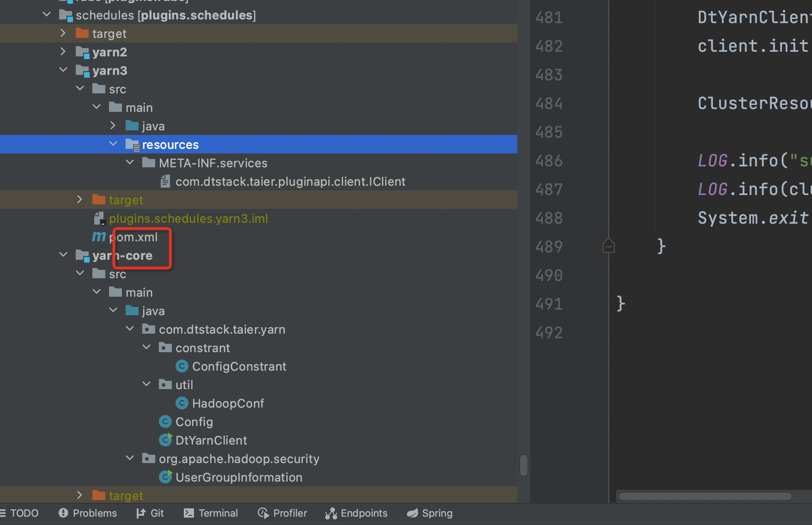Open pom.xml via the Maven file icon
This screenshot has height=525, width=812.
pos(98,237)
